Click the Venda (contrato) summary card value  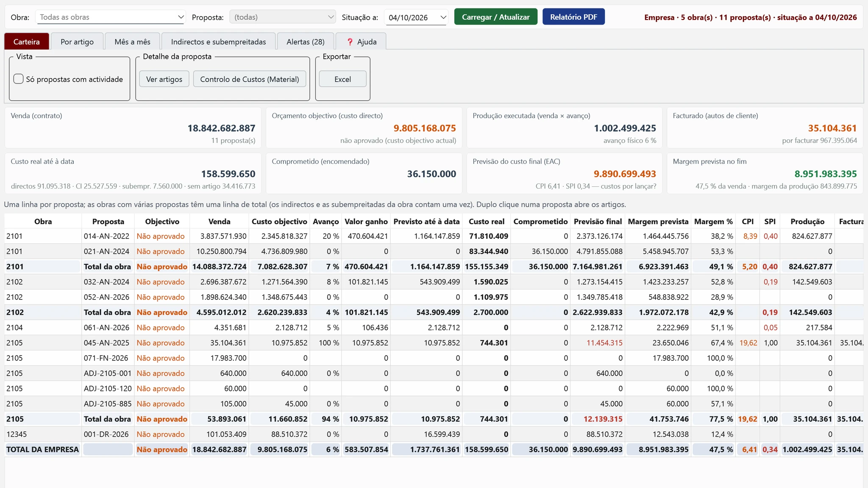click(221, 128)
